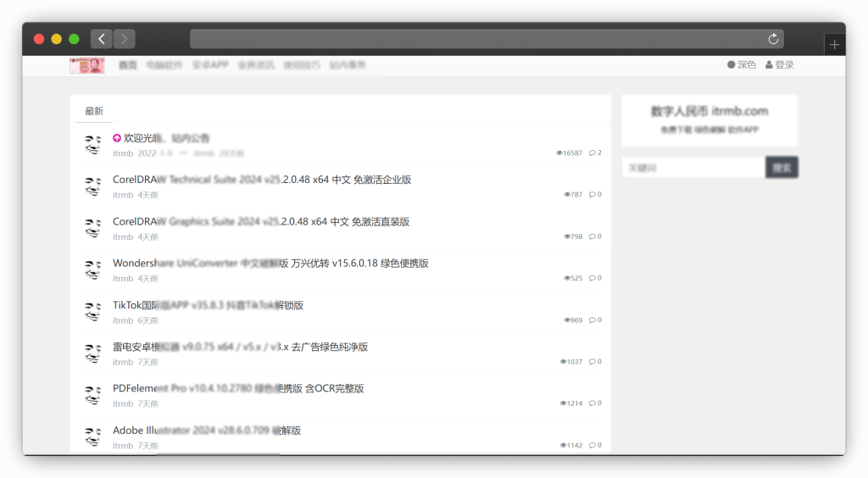The image size is (868, 478).
Task: Open the 登录 login link
Action: click(x=780, y=64)
